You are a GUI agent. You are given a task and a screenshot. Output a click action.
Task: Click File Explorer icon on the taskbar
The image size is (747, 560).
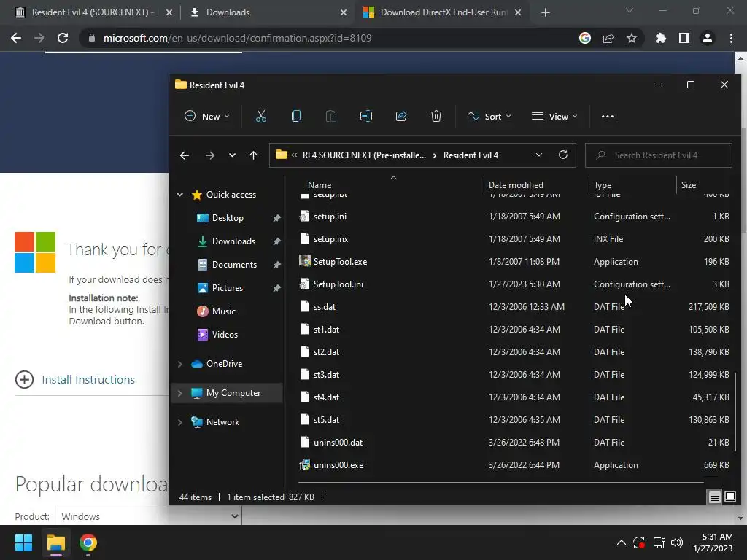[x=55, y=542]
